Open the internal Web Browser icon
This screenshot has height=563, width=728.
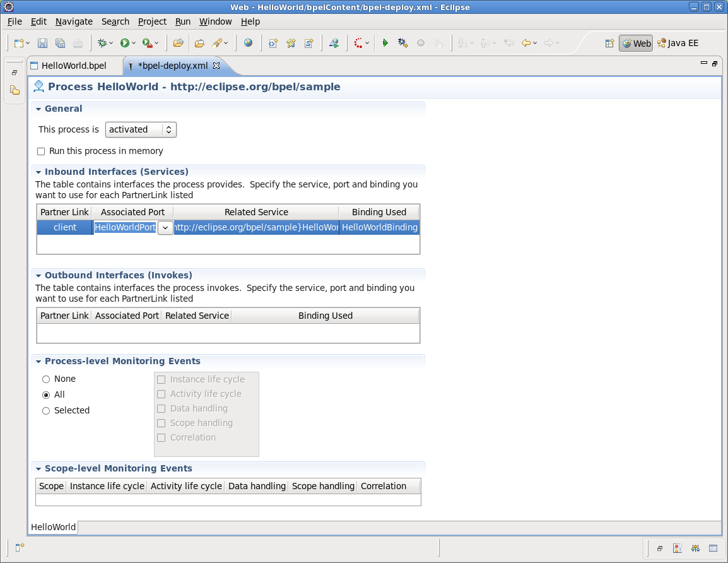tap(248, 43)
